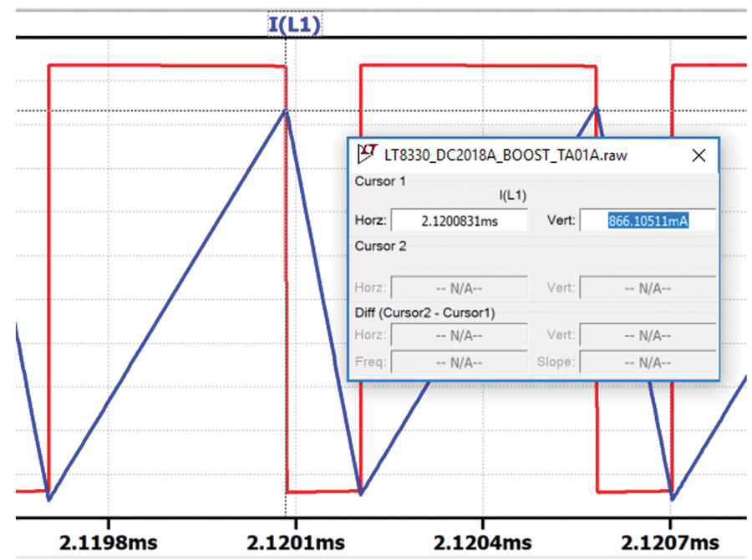Viewport: 752px width, 560px height.
Task: Select the Cursor 1 Vert 866.10511mA field
Action: [648, 221]
